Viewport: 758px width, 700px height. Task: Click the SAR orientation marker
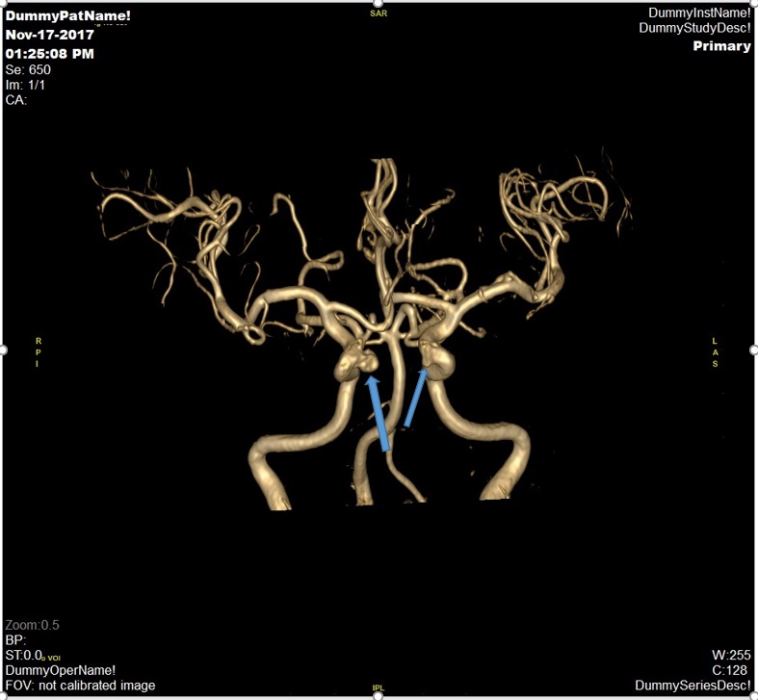[378, 14]
